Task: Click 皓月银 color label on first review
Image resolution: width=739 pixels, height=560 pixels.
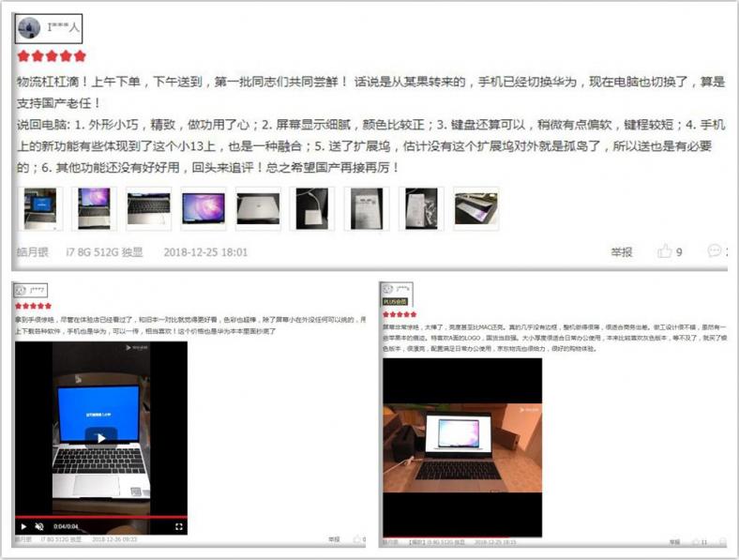Action: tap(33, 252)
